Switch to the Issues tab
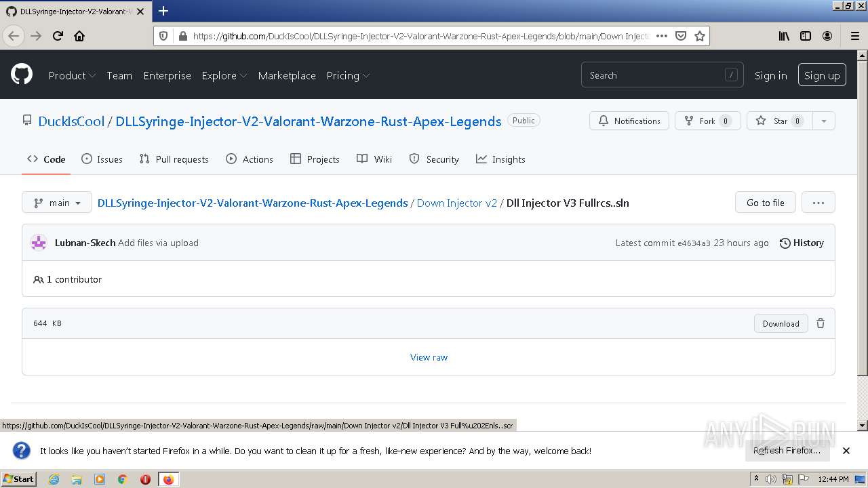Image resolution: width=868 pixels, height=488 pixels. (x=102, y=159)
